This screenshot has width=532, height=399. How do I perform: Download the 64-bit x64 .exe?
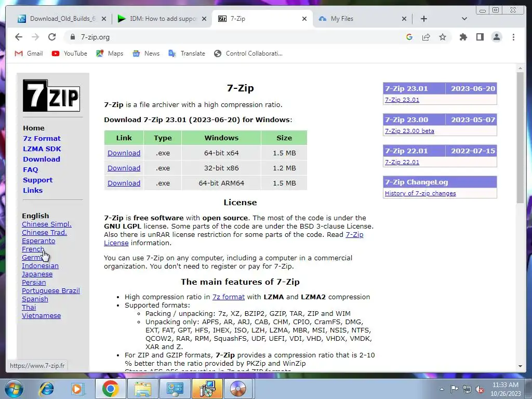(124, 153)
